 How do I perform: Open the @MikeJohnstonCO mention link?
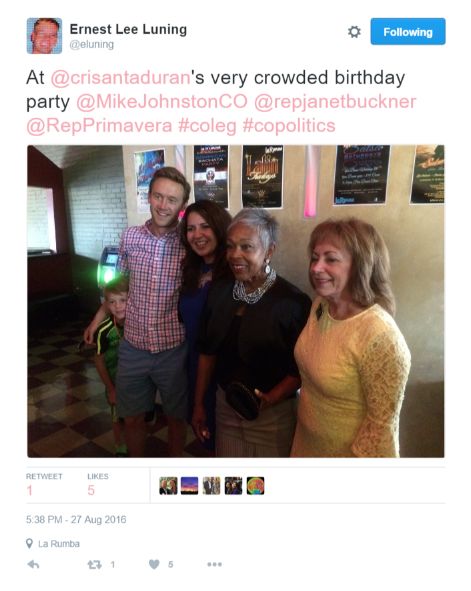pos(162,102)
